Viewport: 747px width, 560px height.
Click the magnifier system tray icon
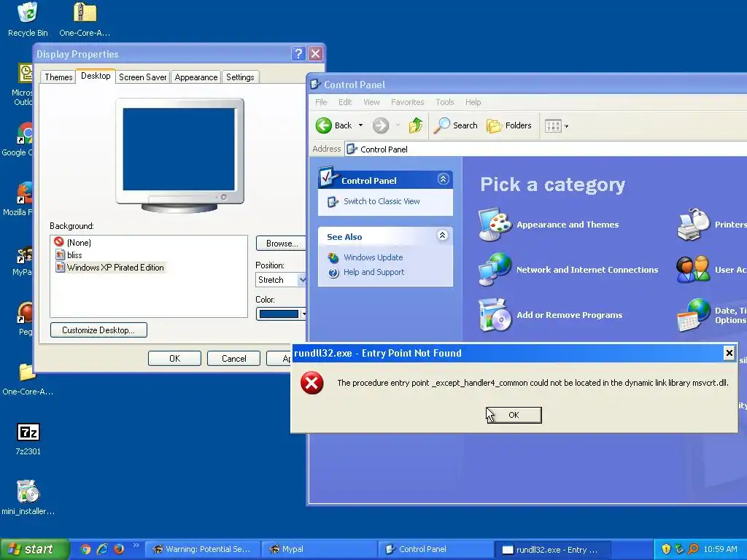point(693,549)
